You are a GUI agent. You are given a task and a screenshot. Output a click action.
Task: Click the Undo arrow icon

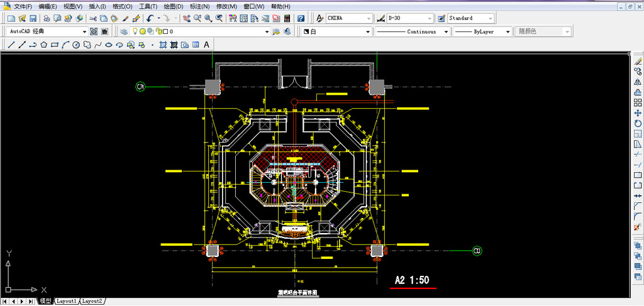pos(150,19)
